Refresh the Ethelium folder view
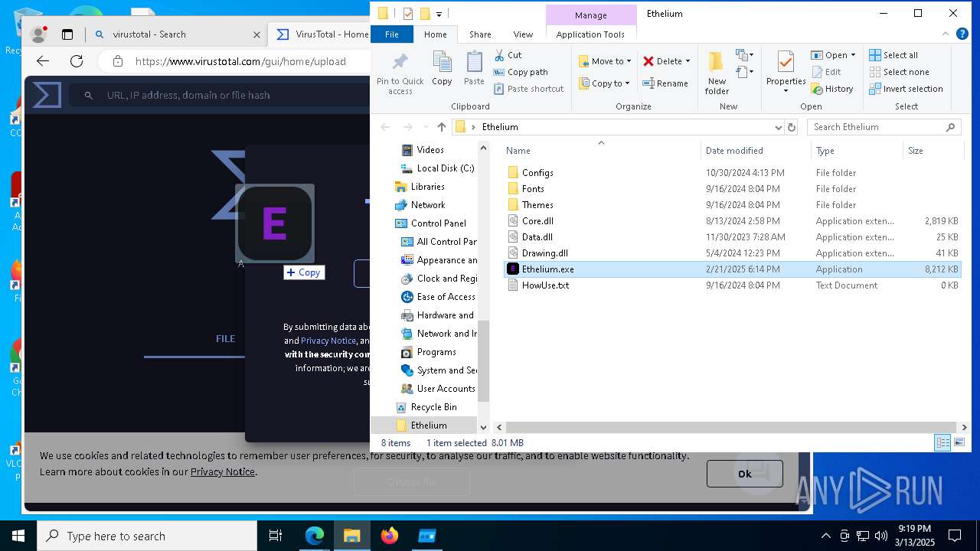980x551 pixels. click(x=792, y=127)
